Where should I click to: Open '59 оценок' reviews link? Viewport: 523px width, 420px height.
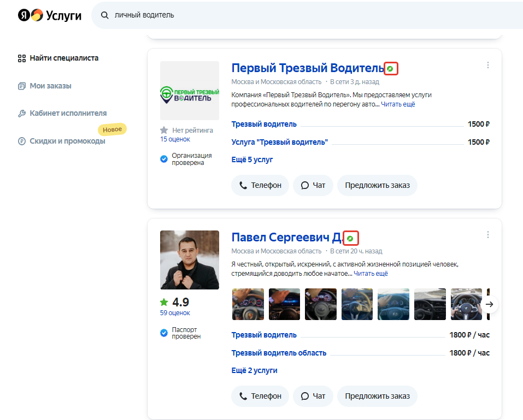pyautogui.click(x=175, y=313)
